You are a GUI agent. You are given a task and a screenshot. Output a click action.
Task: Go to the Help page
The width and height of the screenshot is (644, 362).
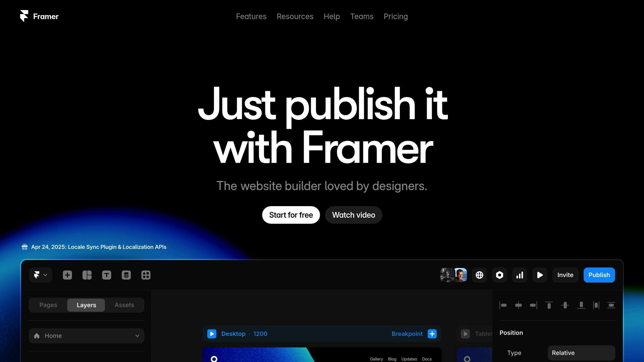[x=332, y=16]
